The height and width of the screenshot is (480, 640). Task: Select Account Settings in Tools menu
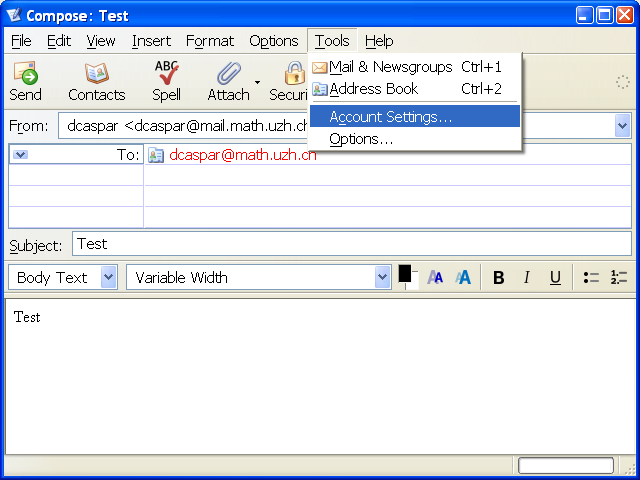pyautogui.click(x=390, y=117)
